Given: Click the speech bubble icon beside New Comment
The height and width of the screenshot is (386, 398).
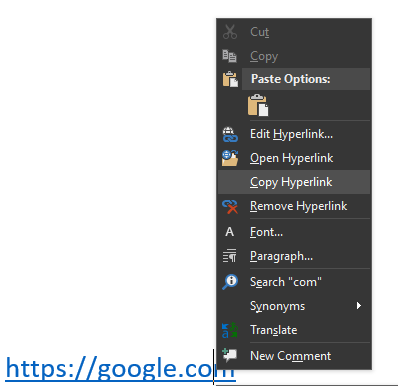Looking at the screenshot, I should (x=230, y=355).
